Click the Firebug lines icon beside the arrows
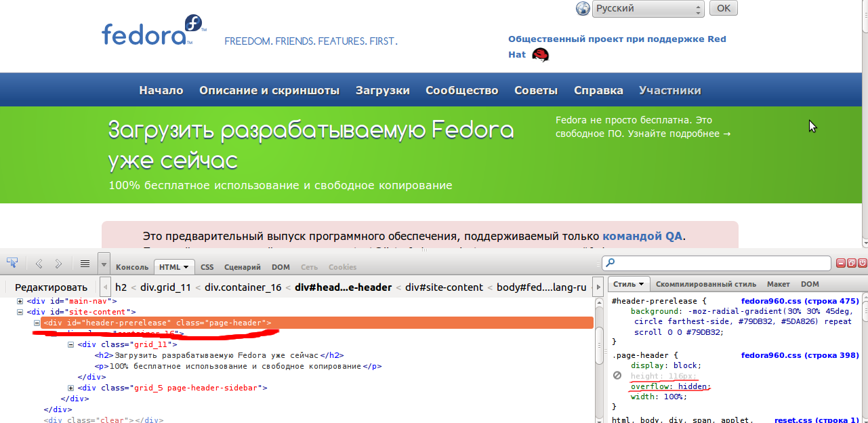The image size is (868, 423). tap(85, 264)
